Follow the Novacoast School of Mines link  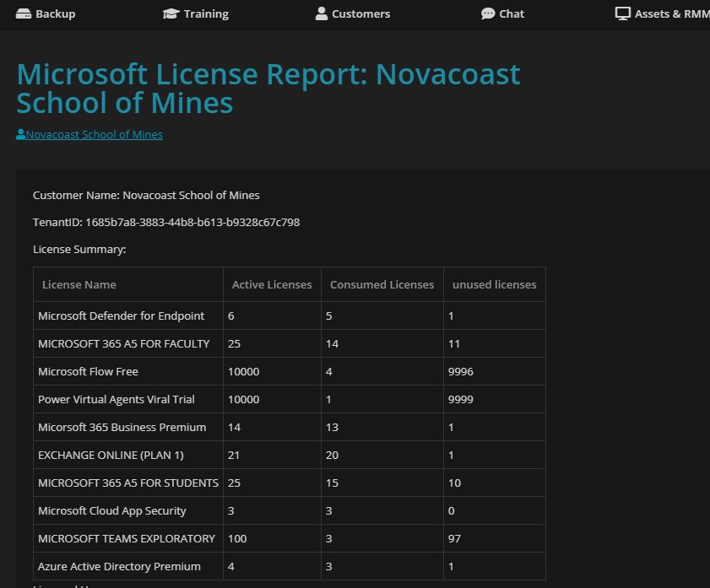[x=95, y=135]
